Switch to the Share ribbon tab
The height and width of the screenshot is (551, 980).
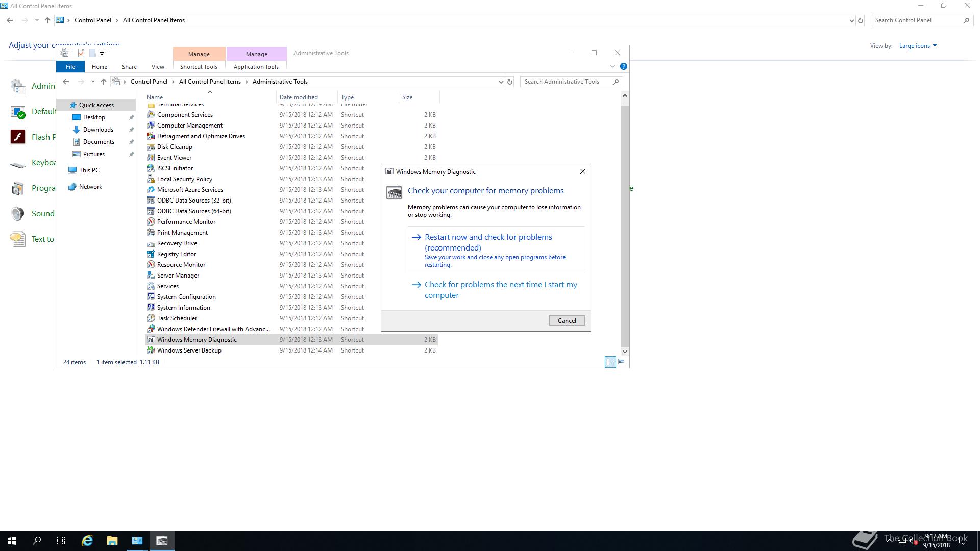pyautogui.click(x=129, y=67)
